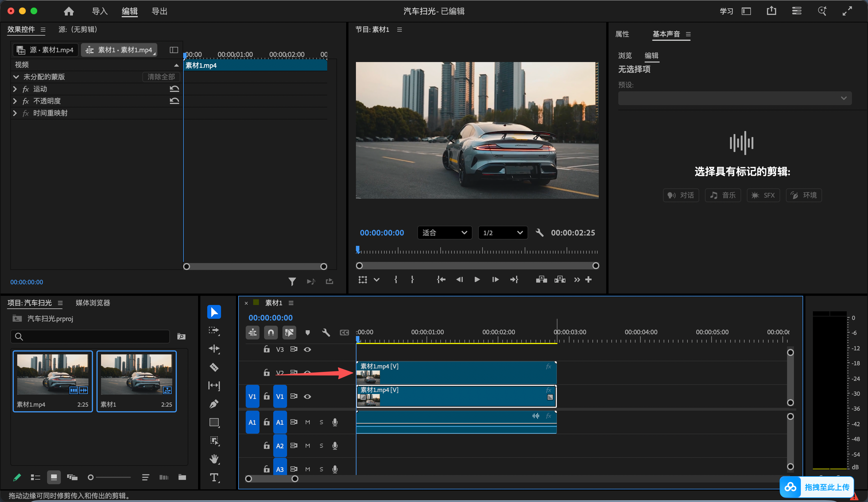Mute audio track A1
The width and height of the screenshot is (868, 502).
click(308, 422)
